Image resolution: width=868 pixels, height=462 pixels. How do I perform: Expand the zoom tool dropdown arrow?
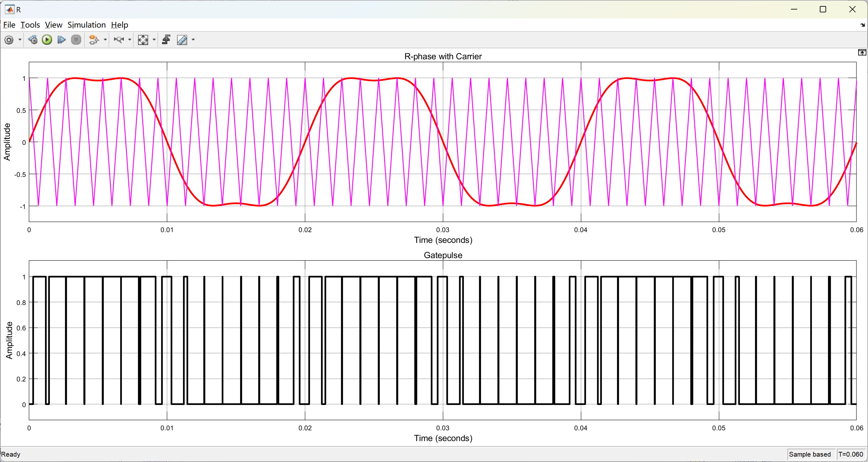point(130,40)
